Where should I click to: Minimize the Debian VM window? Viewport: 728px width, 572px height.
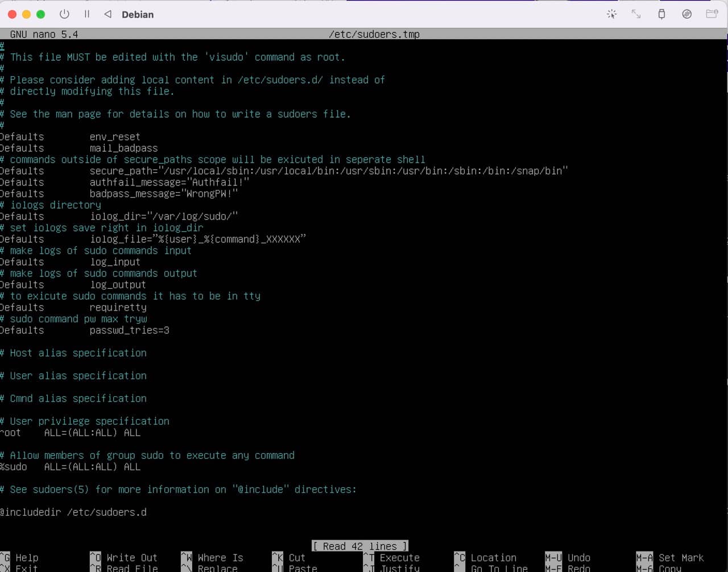click(26, 14)
